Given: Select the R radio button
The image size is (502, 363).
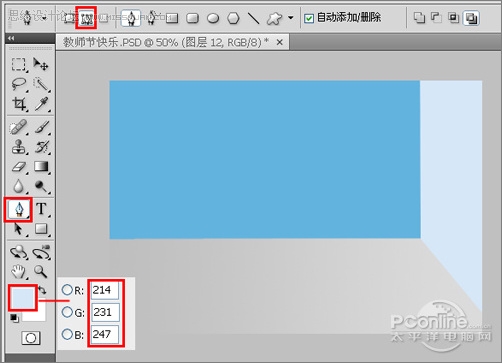Looking at the screenshot, I should 67,290.
